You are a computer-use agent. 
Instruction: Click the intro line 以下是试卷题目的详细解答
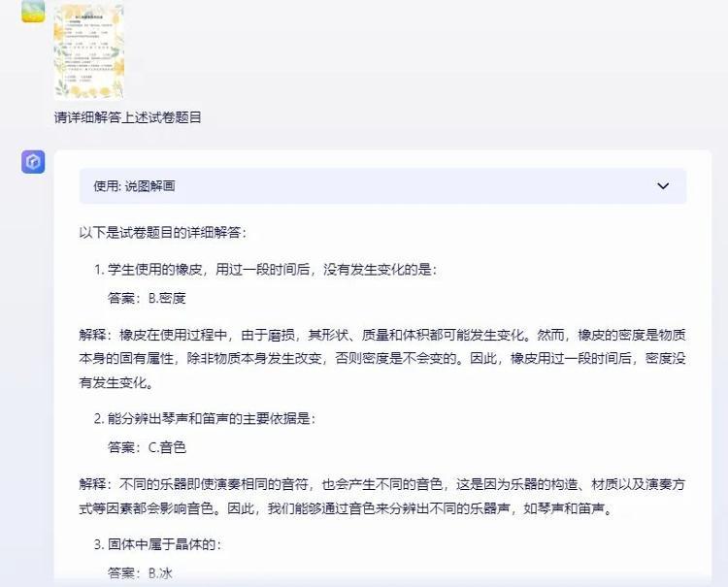click(x=162, y=232)
